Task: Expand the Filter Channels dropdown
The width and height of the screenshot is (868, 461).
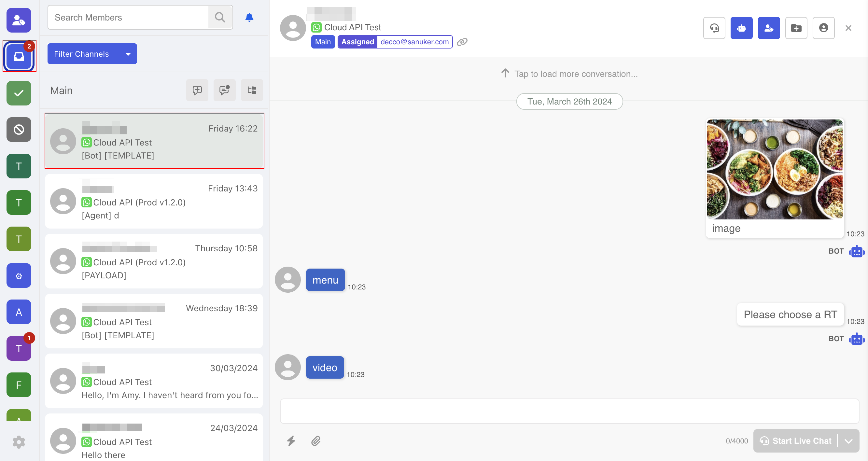Action: click(92, 54)
